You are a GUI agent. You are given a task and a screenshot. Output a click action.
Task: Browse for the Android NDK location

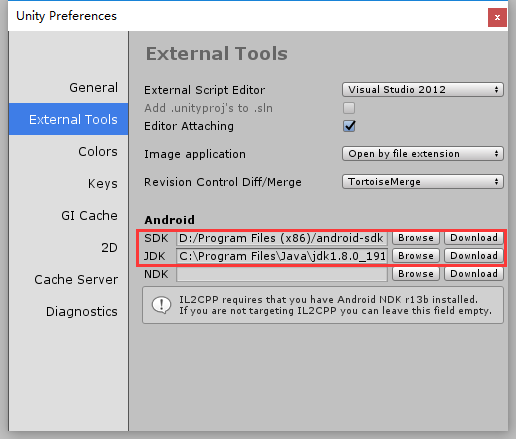coord(416,274)
